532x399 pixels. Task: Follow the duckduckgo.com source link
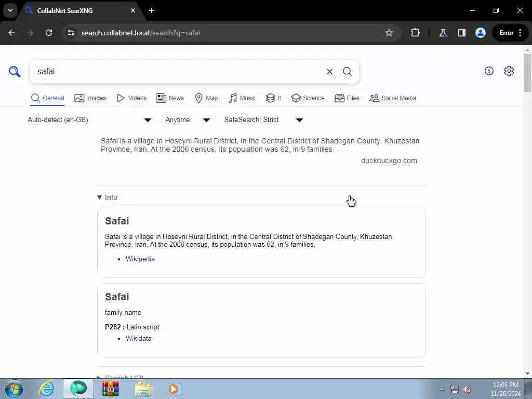click(389, 161)
